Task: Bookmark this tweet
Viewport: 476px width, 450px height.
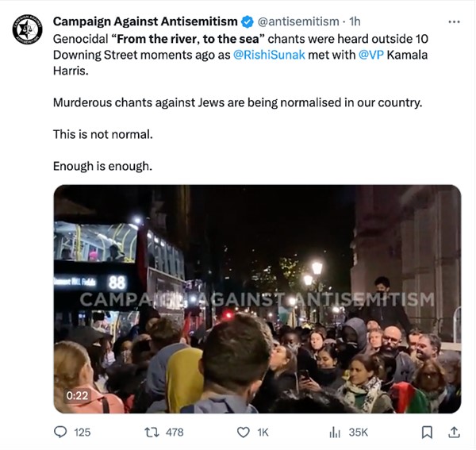Action: tap(427, 433)
